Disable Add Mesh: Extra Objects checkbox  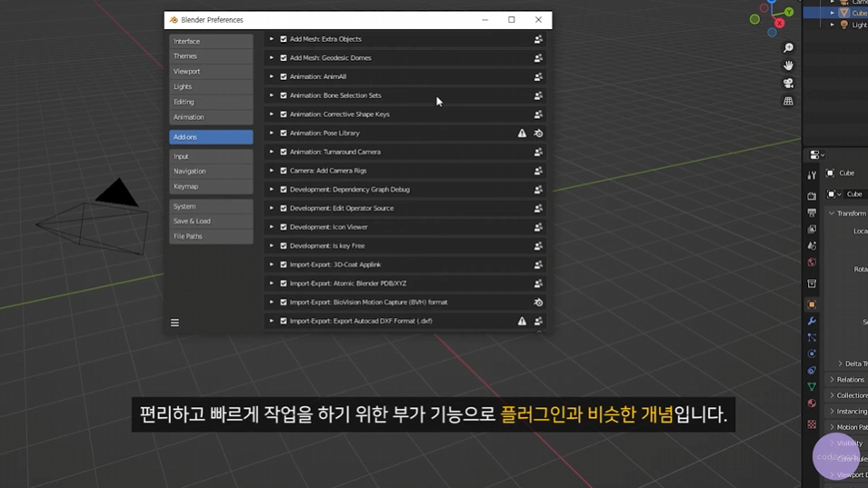(x=284, y=39)
